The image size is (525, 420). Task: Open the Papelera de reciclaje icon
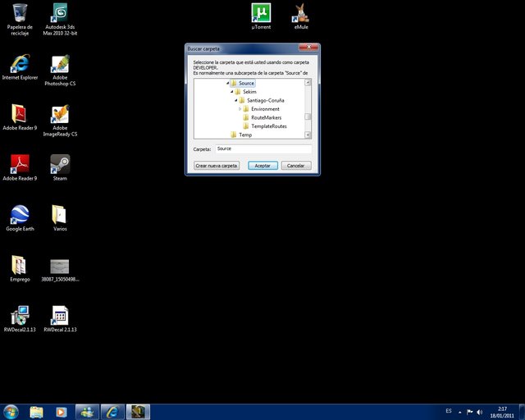pyautogui.click(x=20, y=14)
